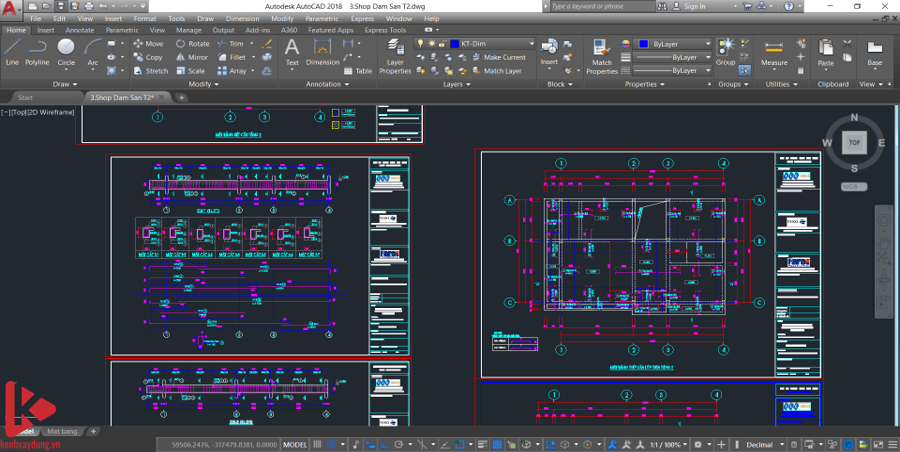The image size is (900, 452).
Task: Toggle the MODEL space button in status bar
Action: click(295, 444)
